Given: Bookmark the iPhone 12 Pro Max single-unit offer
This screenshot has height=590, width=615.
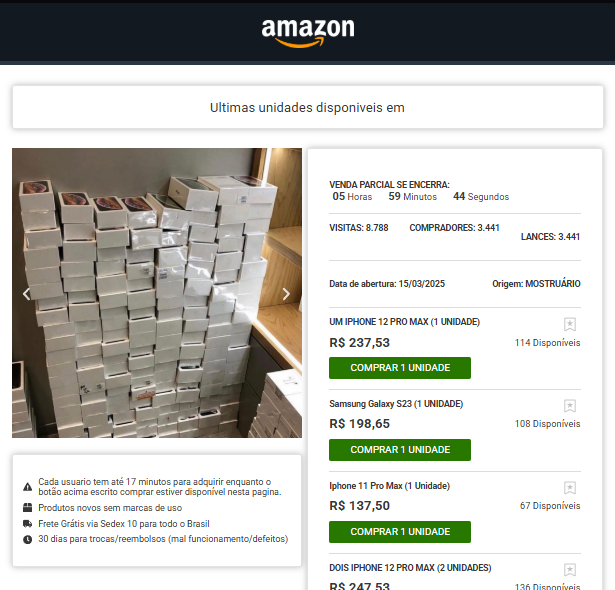Looking at the screenshot, I should pyautogui.click(x=570, y=324).
